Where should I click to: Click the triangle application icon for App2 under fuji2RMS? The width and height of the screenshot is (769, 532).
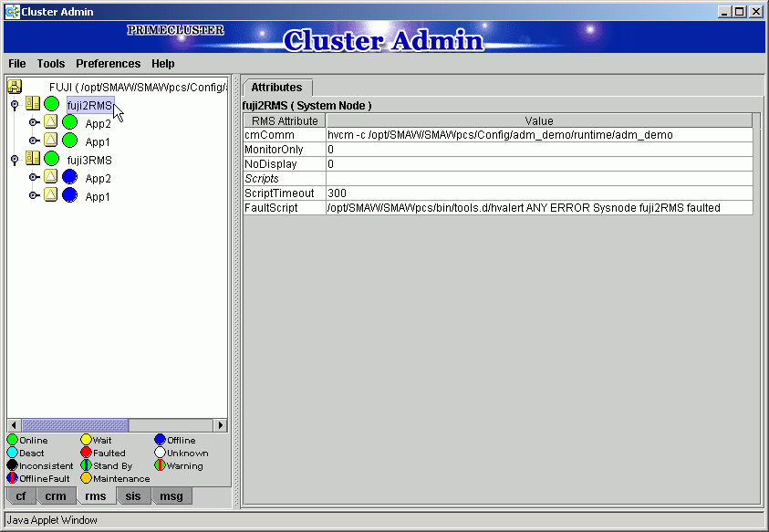pos(50,121)
